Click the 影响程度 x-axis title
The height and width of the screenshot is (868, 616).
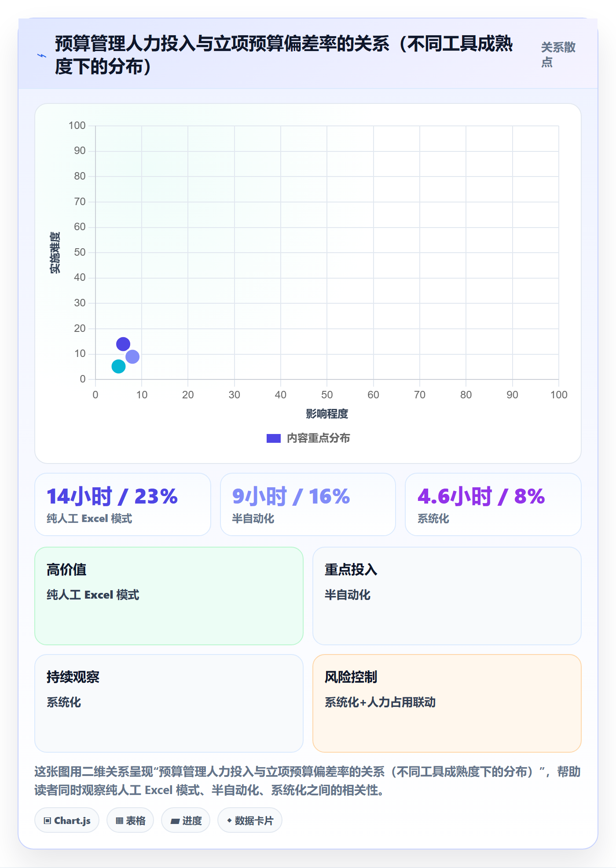[x=327, y=414]
